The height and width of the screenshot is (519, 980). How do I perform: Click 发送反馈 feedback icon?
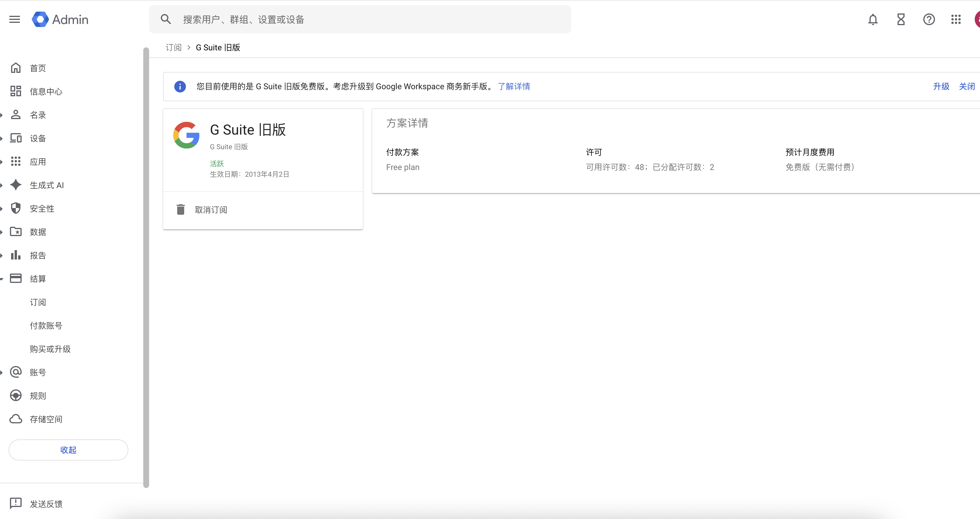coord(15,503)
